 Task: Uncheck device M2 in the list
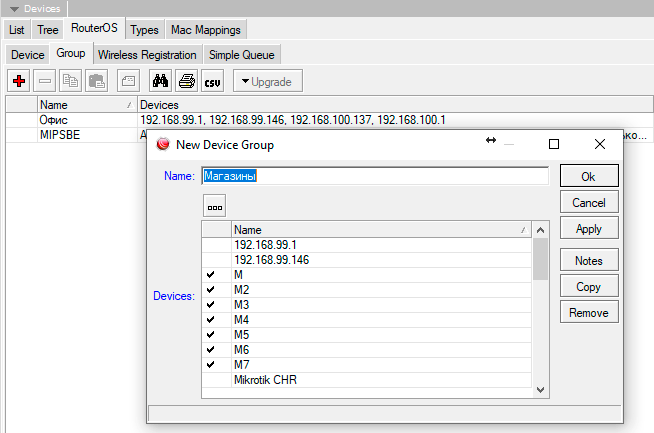[x=211, y=289]
